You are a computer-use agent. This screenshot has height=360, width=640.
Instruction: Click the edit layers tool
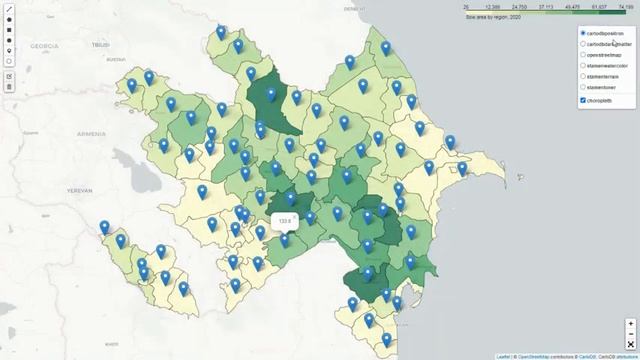pyautogui.click(x=9, y=76)
